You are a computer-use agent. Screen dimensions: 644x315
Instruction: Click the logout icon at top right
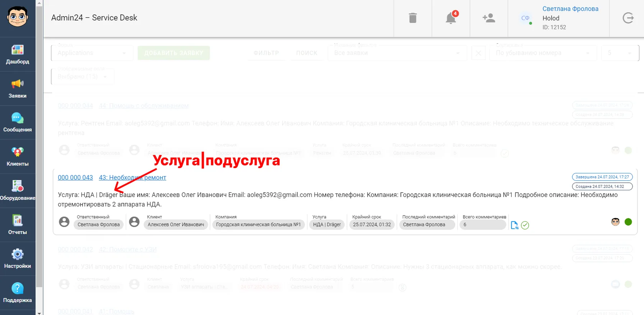628,18
